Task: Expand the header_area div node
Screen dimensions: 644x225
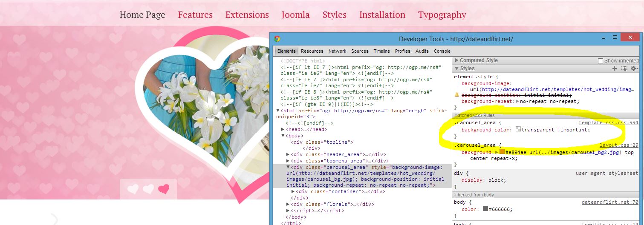Action: point(288,154)
